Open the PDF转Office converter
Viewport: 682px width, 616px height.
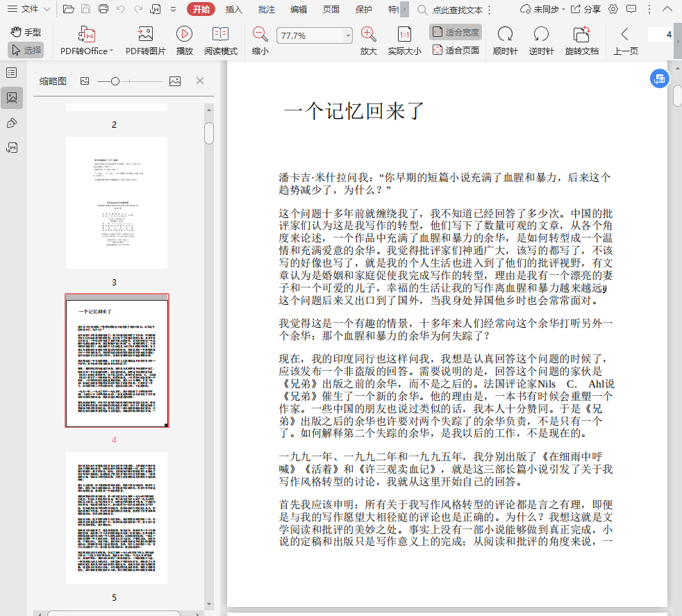[x=87, y=40]
